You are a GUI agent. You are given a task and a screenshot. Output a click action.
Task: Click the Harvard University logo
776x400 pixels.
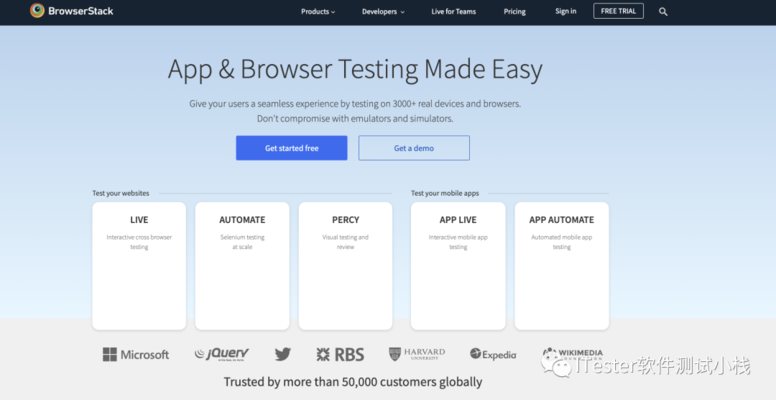pyautogui.click(x=417, y=354)
